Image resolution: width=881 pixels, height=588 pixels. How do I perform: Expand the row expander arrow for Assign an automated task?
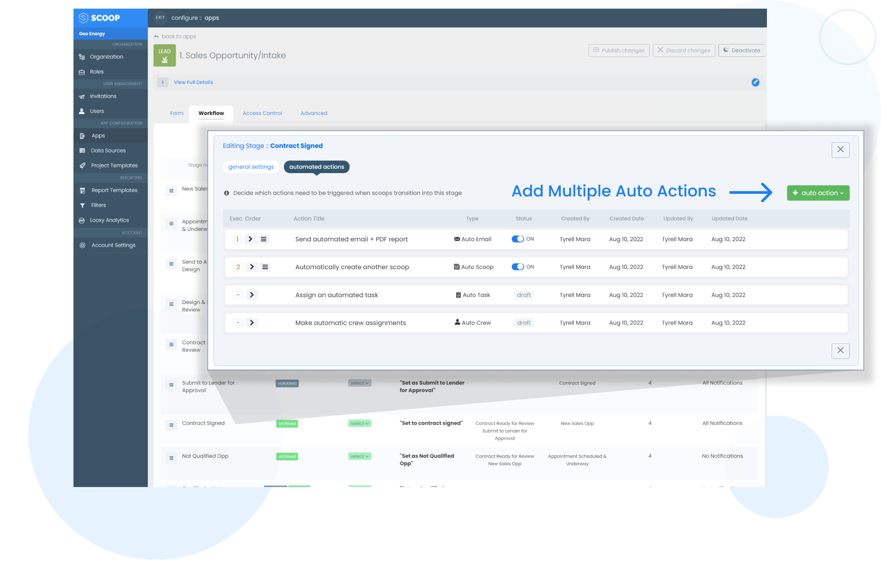pos(251,295)
